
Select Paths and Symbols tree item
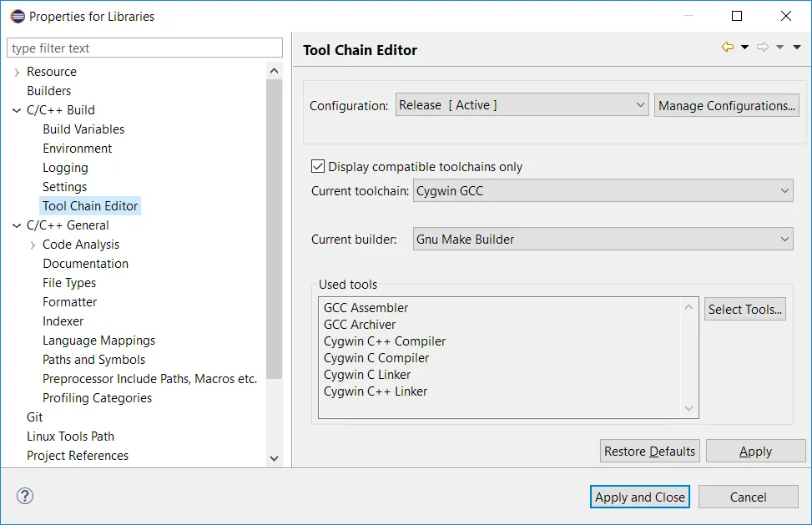[x=93, y=360]
